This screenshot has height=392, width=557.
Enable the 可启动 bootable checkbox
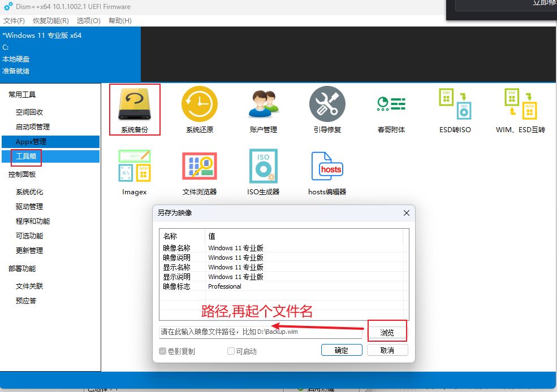(x=231, y=351)
